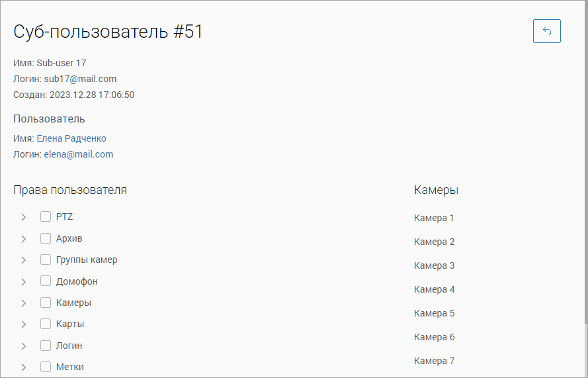Expand the Домофон permissions group
The height and width of the screenshot is (378, 588).
point(23,282)
